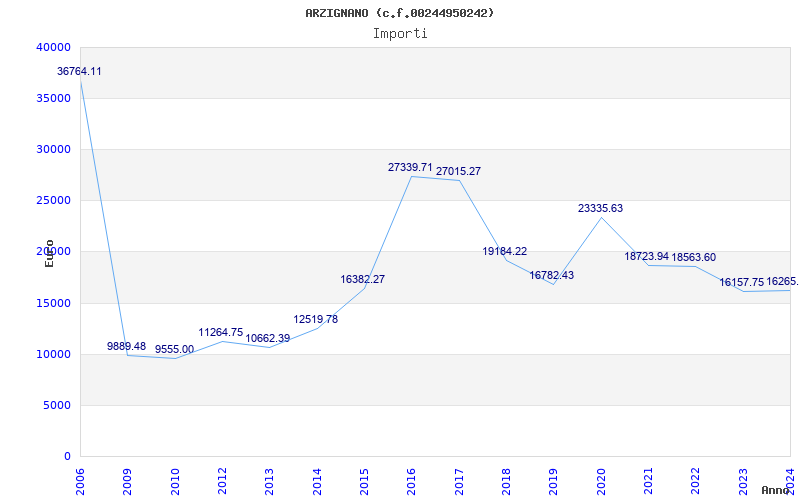
Task: Click the x-axis year 2009
Action: tap(128, 482)
